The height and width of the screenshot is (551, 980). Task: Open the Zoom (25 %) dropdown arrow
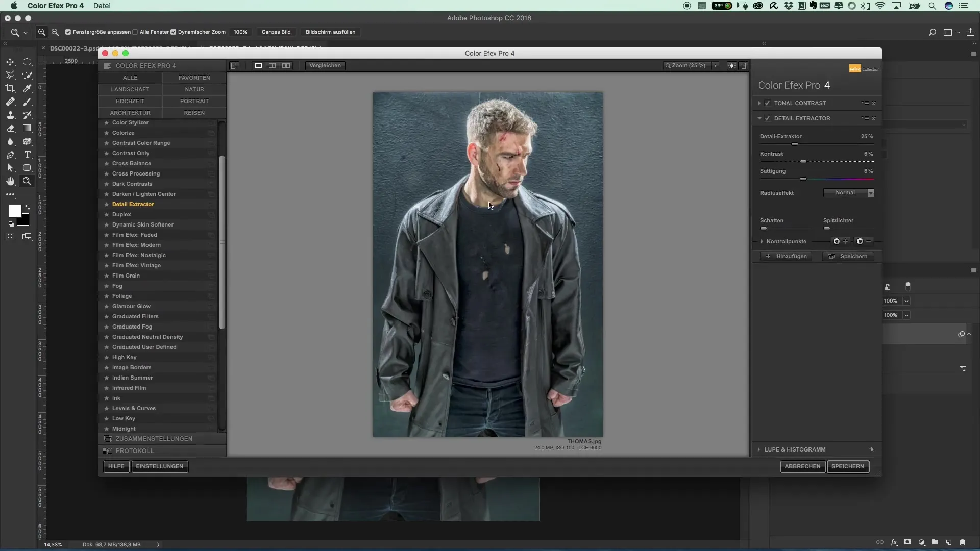click(715, 65)
